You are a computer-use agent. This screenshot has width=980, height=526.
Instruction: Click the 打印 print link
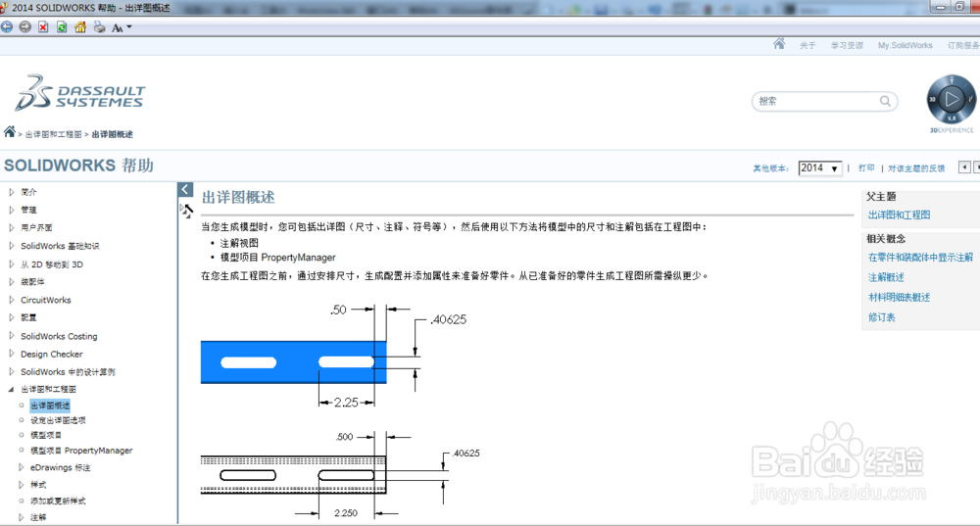(866, 168)
